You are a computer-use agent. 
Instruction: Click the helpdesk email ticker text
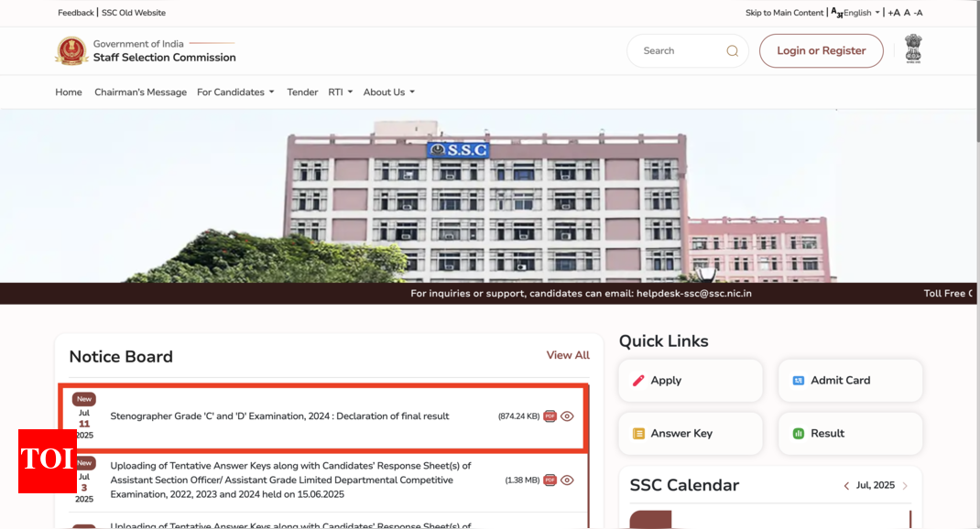click(582, 294)
